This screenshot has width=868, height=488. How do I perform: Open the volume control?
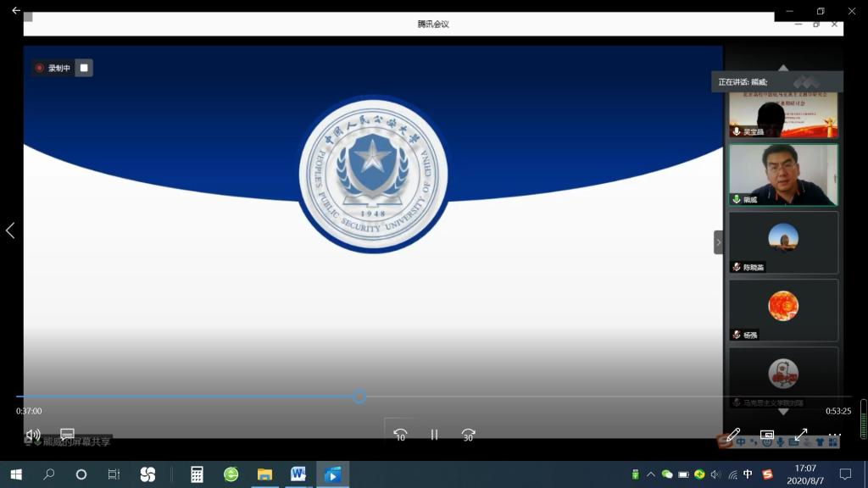(x=33, y=435)
